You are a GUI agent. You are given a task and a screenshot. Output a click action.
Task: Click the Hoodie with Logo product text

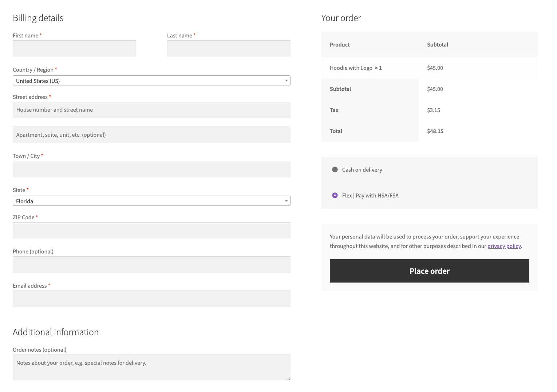[351, 68]
